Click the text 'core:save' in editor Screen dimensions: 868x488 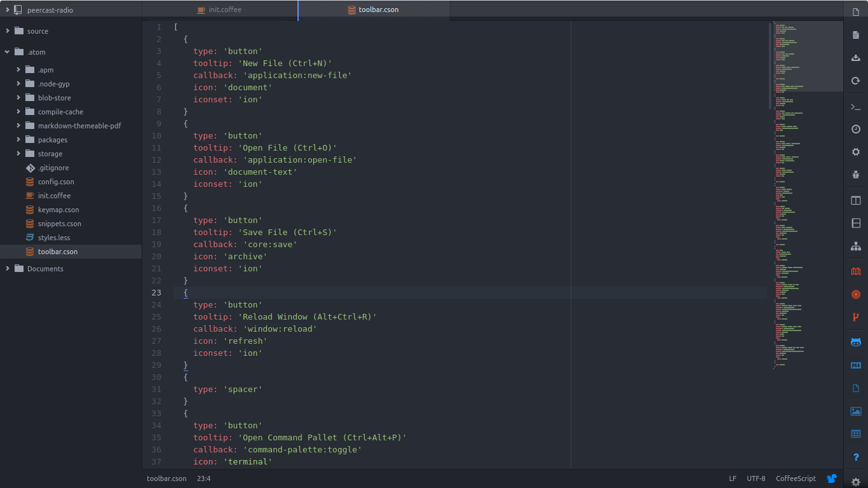click(270, 244)
